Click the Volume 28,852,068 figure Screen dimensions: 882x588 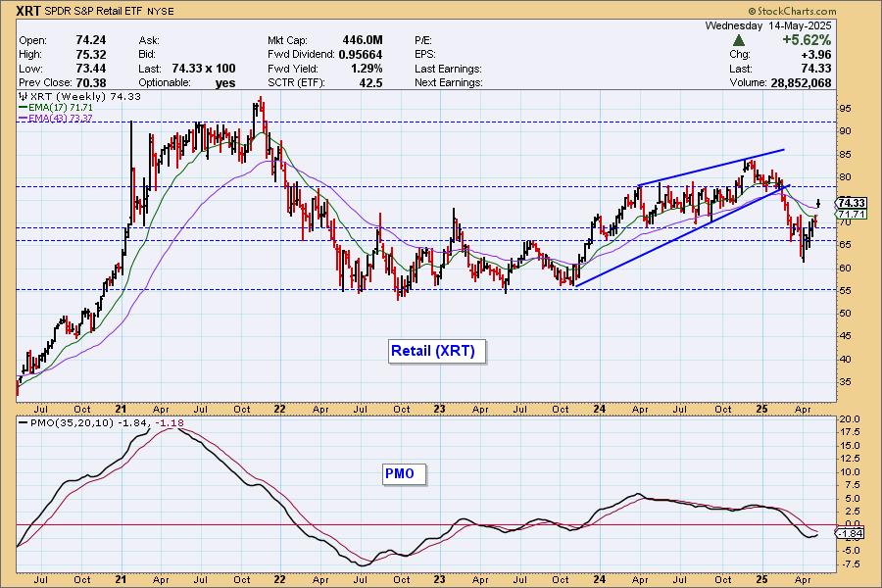coord(801,82)
